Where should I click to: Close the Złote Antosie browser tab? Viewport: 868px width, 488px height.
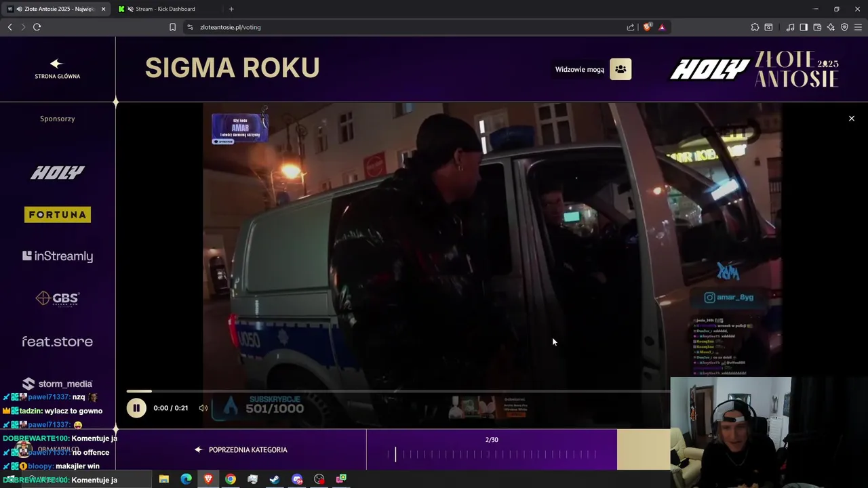click(x=103, y=9)
